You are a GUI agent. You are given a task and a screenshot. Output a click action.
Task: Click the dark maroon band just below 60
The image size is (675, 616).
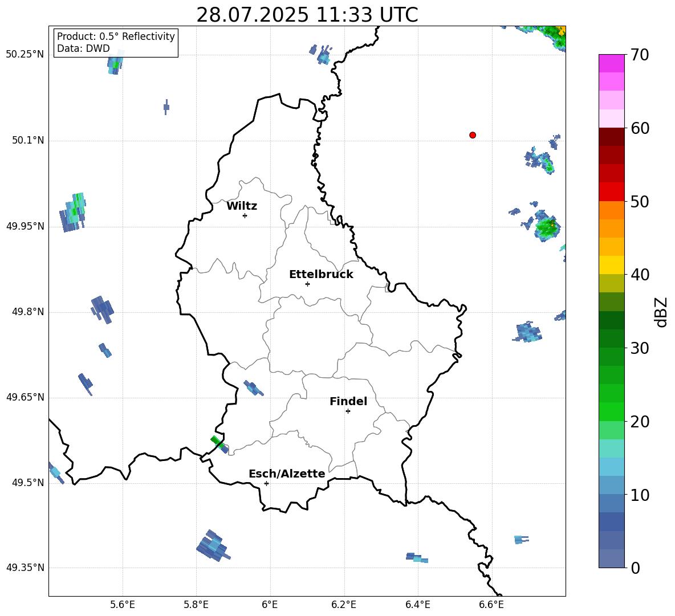coord(611,137)
